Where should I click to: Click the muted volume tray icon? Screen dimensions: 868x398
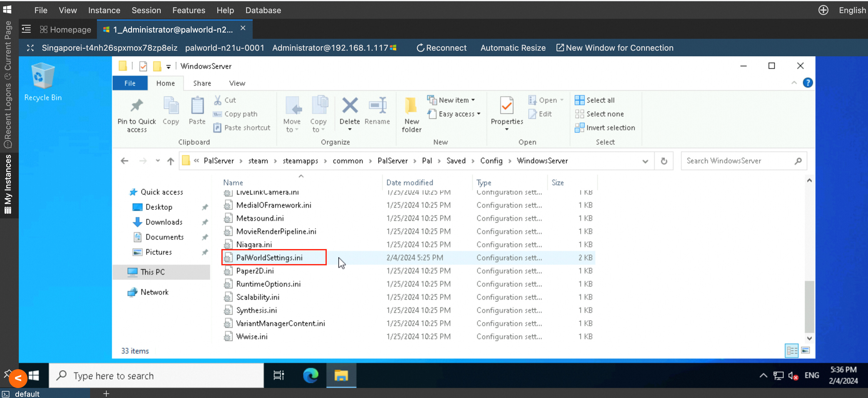(x=793, y=376)
